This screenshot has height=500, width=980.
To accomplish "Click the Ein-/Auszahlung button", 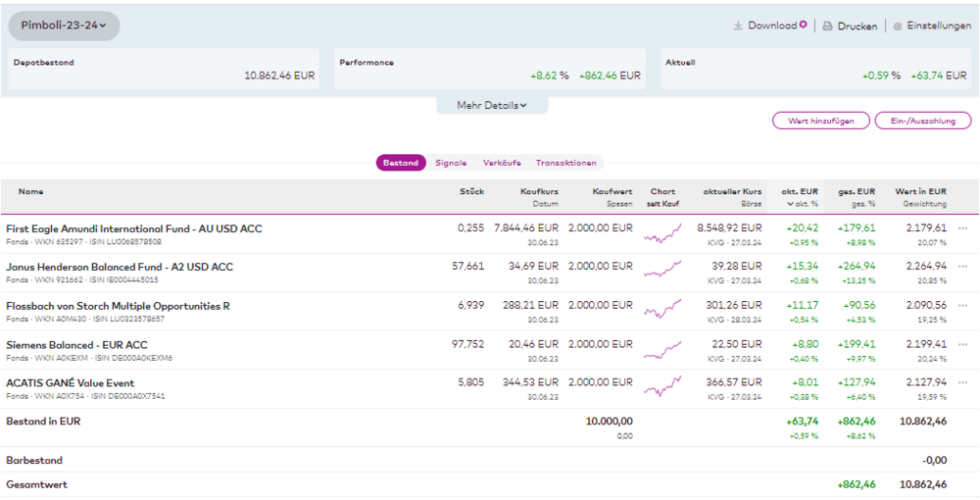I will [x=923, y=121].
